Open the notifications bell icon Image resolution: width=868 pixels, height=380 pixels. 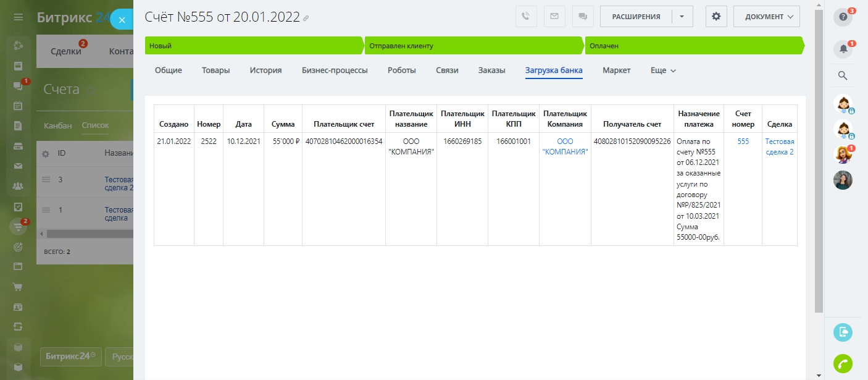tap(843, 49)
